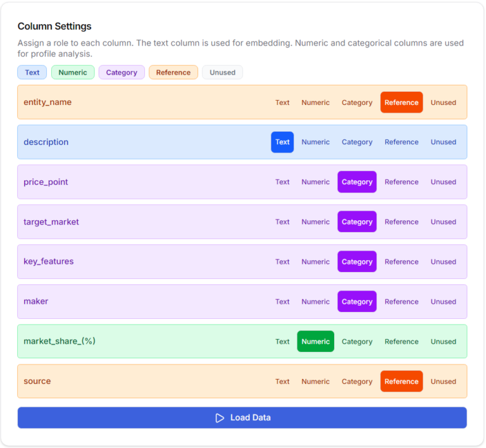Click the maker column name

(35, 301)
